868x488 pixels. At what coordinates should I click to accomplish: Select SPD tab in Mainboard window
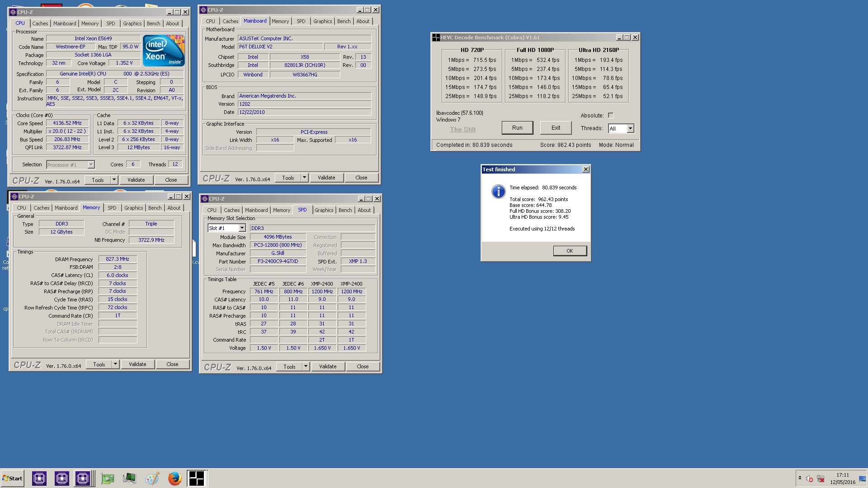pyautogui.click(x=301, y=21)
